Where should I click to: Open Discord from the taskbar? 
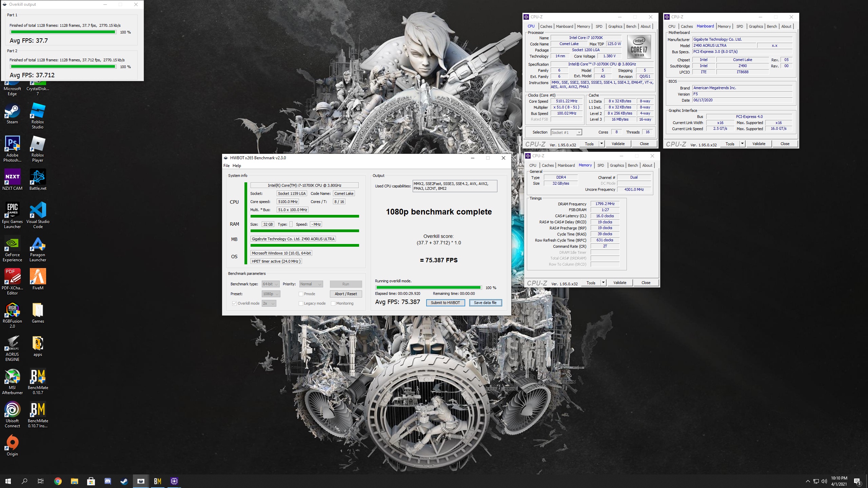coord(108,481)
